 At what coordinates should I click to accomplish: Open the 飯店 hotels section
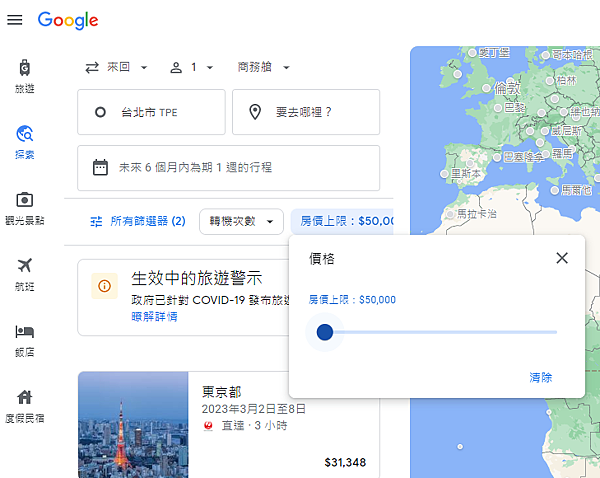[x=24, y=340]
